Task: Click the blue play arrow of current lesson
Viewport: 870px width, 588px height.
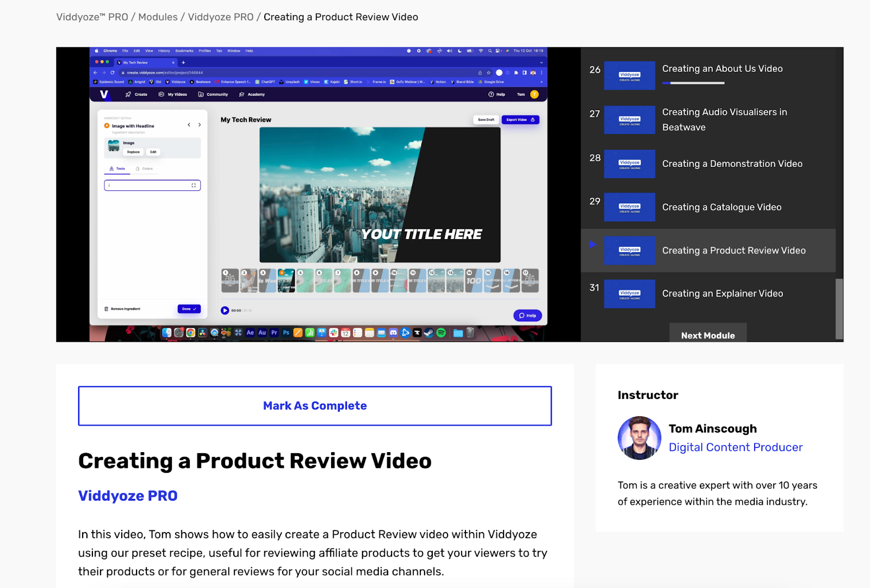Action: [x=593, y=245]
